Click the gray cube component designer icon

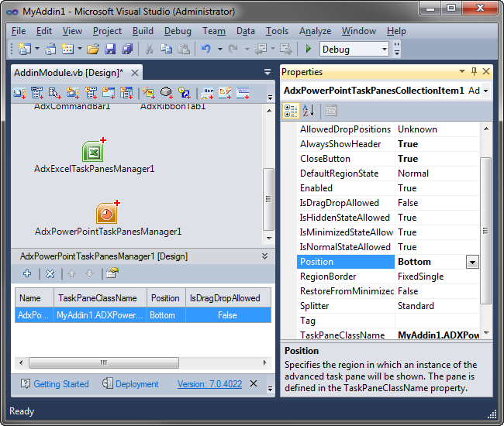167,93
